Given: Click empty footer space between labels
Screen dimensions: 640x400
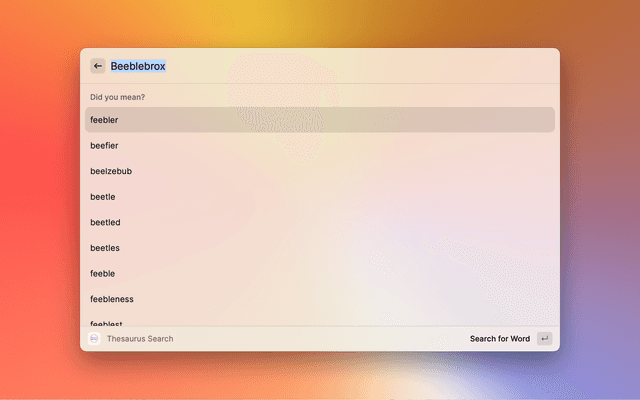Looking at the screenshot, I should (x=320, y=339).
